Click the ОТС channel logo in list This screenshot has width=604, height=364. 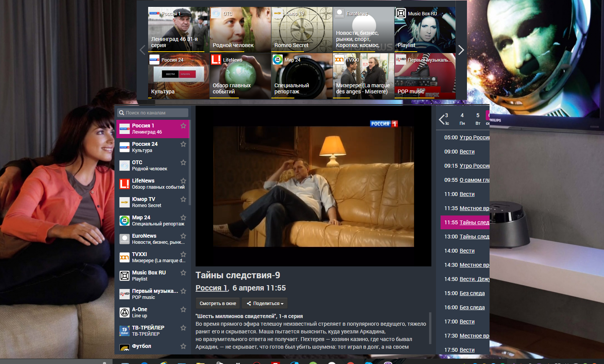tap(124, 165)
